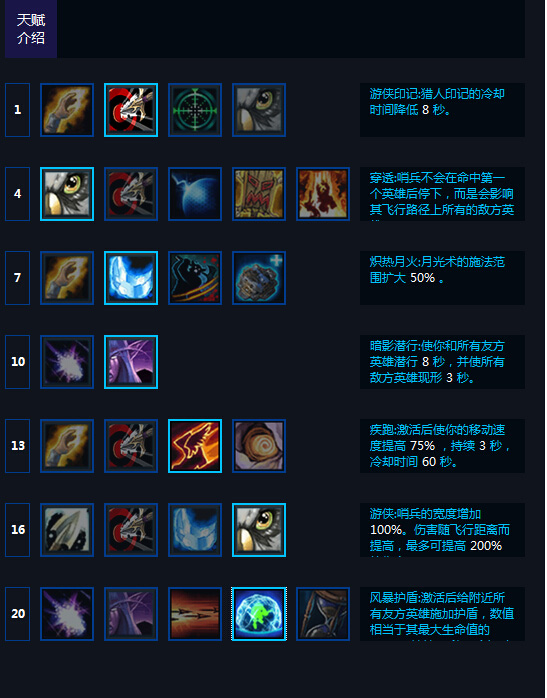This screenshot has height=698, width=547.
Task: Pick the highlighted owl talent at level 4
Action: point(67,194)
